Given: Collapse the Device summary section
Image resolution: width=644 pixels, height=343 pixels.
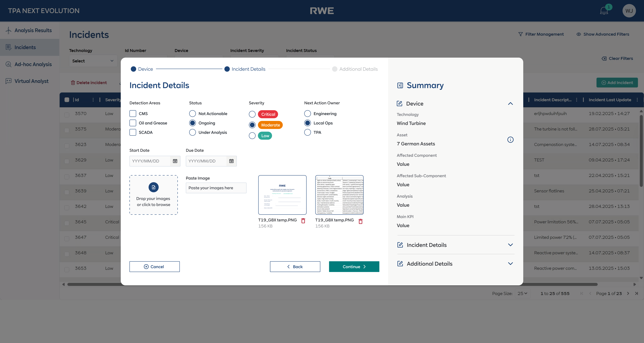Looking at the screenshot, I should 510,104.
